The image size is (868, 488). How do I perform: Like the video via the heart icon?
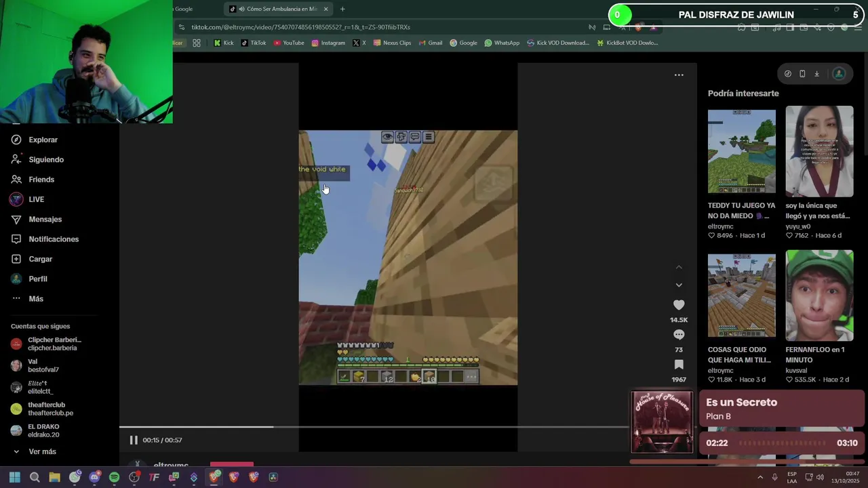point(679,305)
